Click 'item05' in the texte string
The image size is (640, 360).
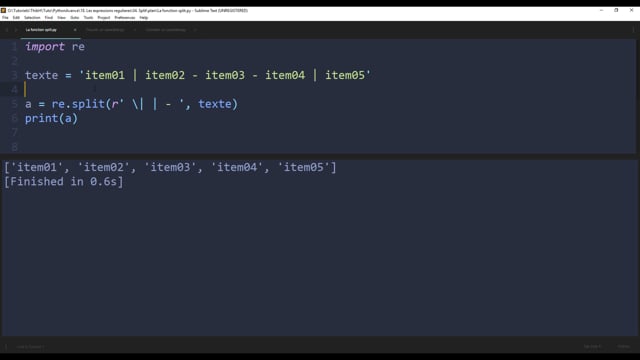pyautogui.click(x=345, y=75)
